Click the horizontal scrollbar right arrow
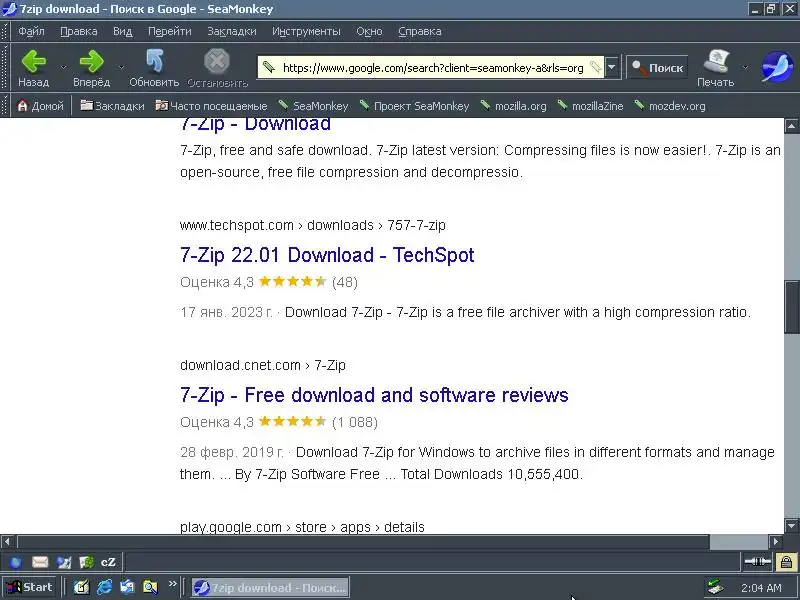The height and width of the screenshot is (600, 800). [x=776, y=541]
